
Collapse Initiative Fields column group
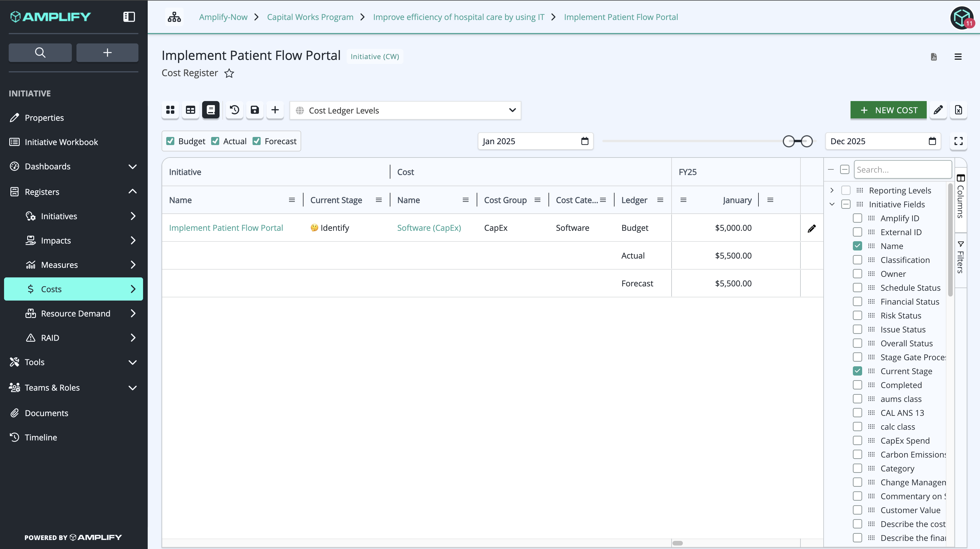pyautogui.click(x=832, y=204)
